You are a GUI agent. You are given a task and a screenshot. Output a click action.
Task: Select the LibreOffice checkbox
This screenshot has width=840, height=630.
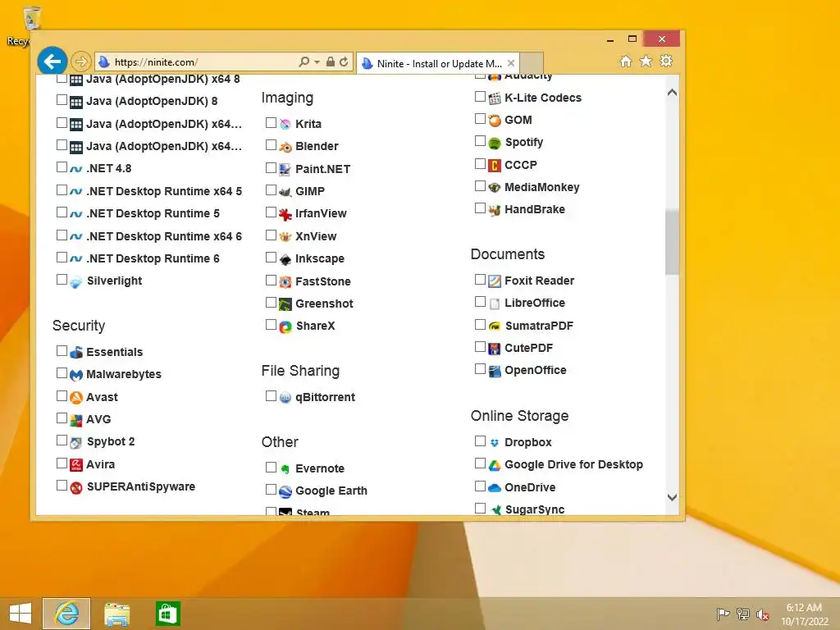480,302
